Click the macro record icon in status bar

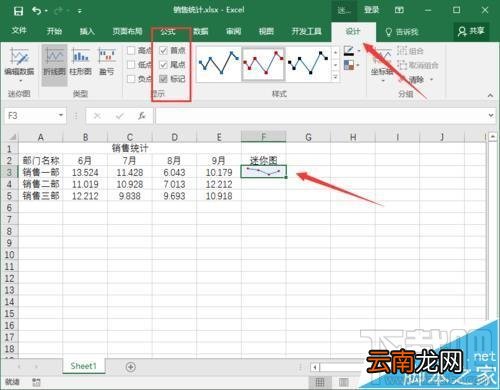pos(36,382)
